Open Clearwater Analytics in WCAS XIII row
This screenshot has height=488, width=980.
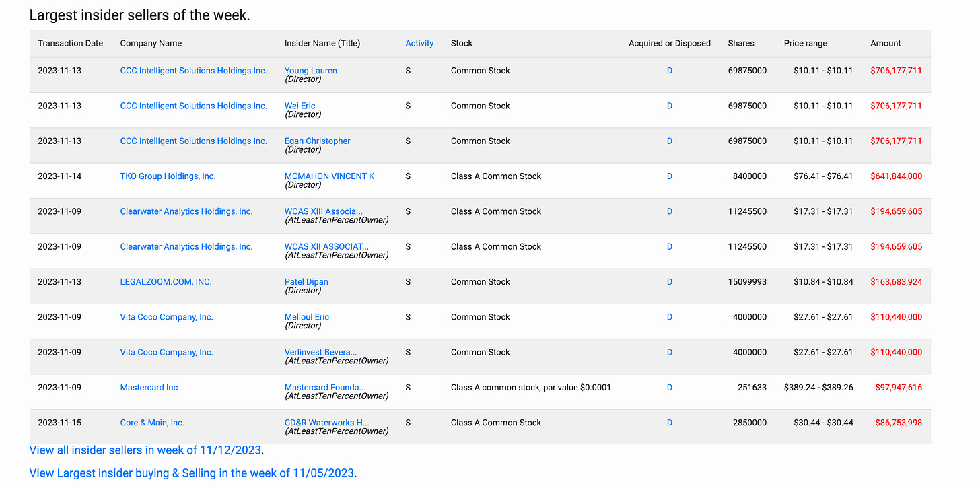tap(186, 211)
